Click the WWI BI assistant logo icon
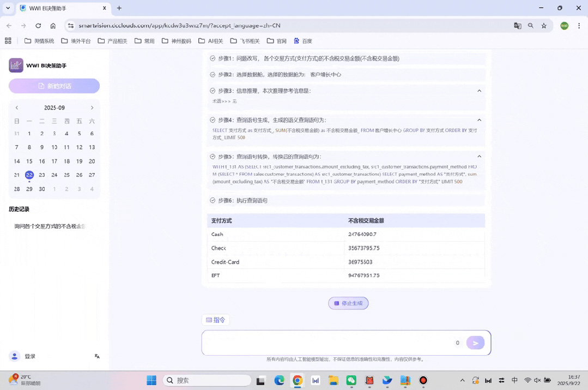Viewport: 588px width, 390px height. click(x=16, y=65)
